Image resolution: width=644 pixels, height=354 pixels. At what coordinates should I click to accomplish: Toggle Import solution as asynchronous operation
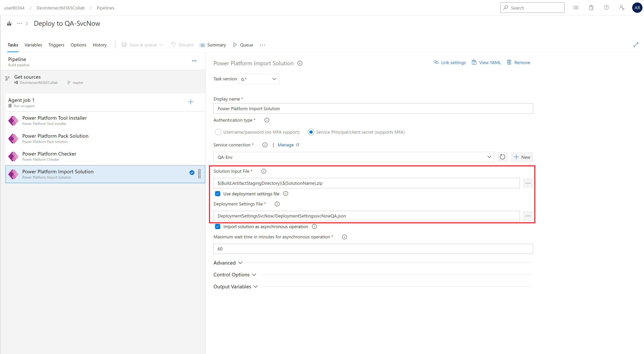218,227
